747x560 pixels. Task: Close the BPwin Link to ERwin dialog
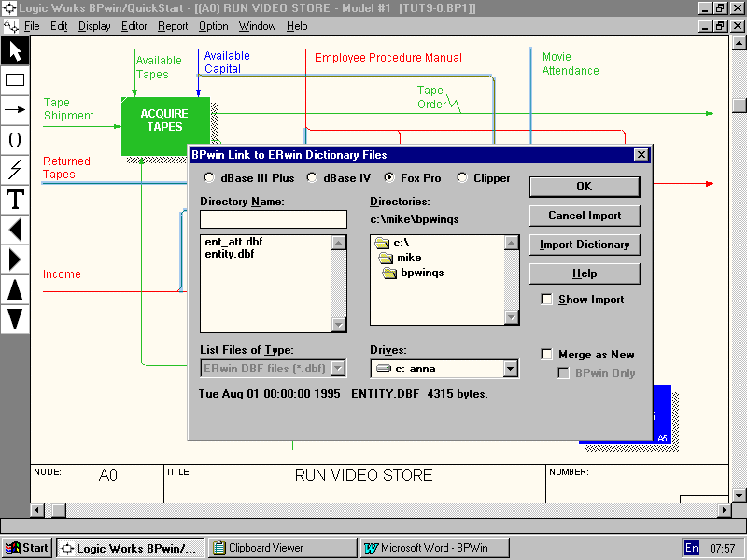click(641, 155)
